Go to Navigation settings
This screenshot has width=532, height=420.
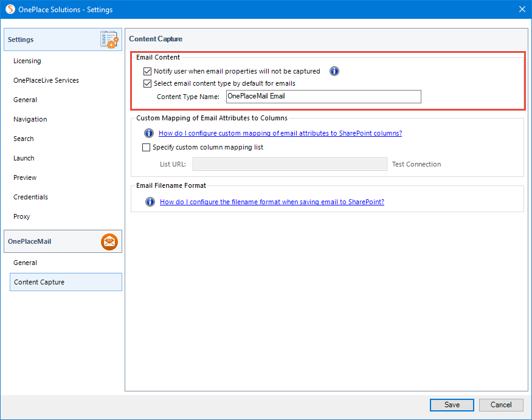(x=30, y=119)
